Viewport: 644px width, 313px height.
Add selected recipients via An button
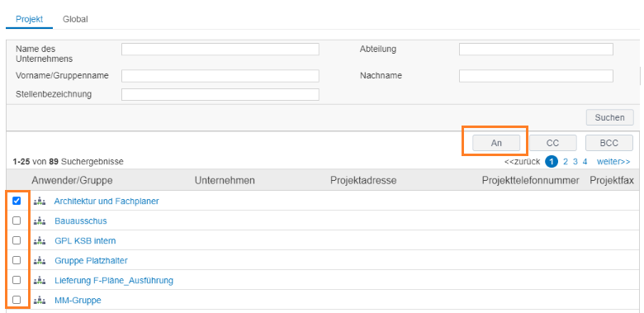click(496, 143)
